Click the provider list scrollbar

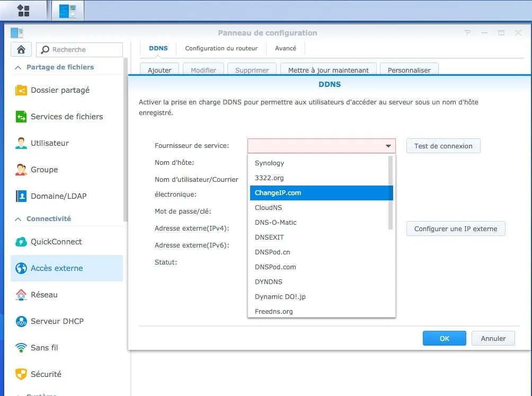click(x=390, y=193)
